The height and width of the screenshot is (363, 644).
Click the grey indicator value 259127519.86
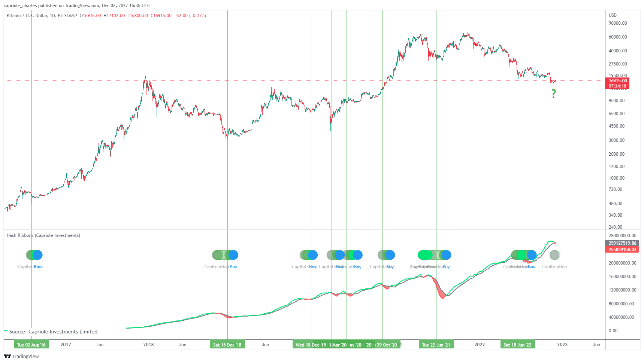pos(622,243)
